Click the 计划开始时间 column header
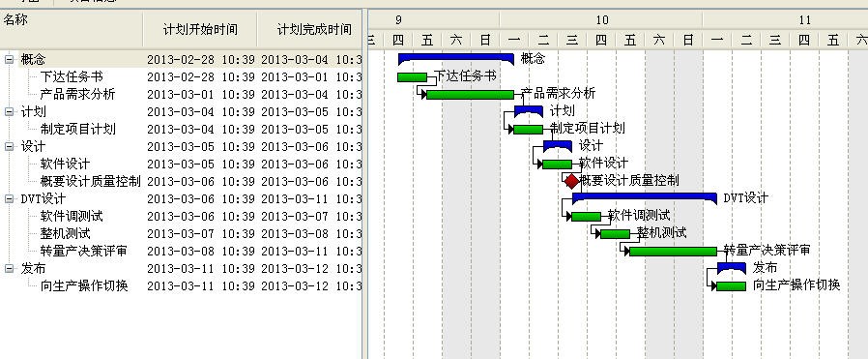Image resolution: width=868 pixels, height=359 pixels. tap(200, 29)
